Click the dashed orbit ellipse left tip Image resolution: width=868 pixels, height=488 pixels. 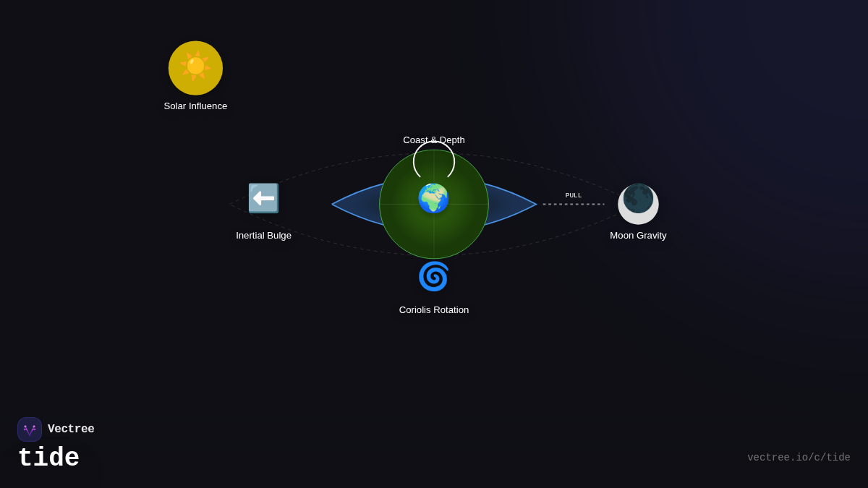tap(232, 205)
